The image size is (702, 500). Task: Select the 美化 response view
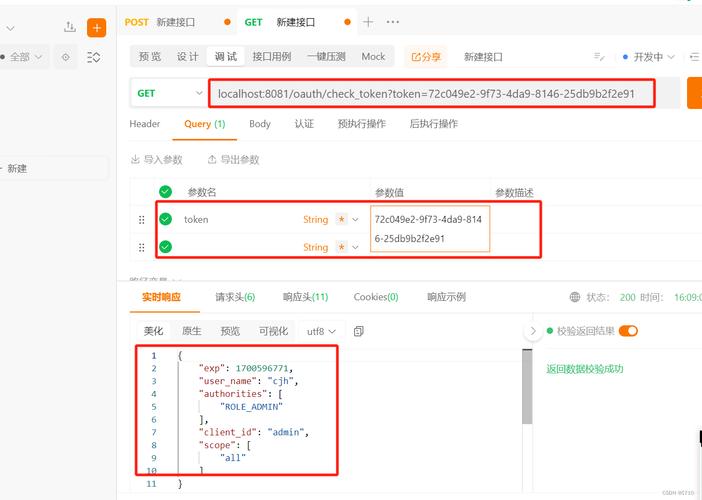point(153,331)
